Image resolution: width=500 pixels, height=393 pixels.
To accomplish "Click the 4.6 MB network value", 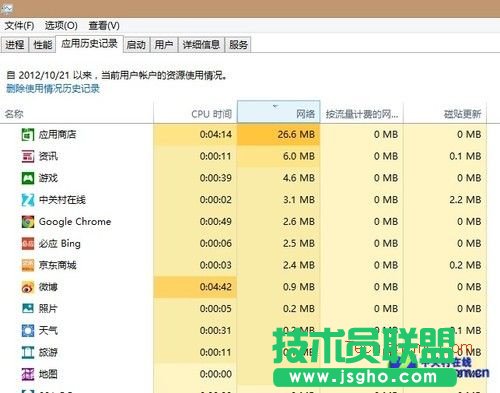I will point(299,178).
